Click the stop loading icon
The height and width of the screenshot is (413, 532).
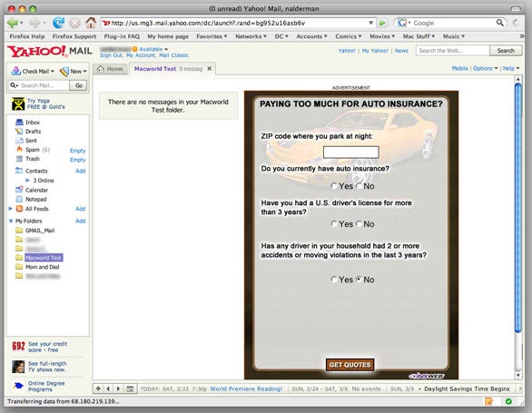(x=74, y=23)
